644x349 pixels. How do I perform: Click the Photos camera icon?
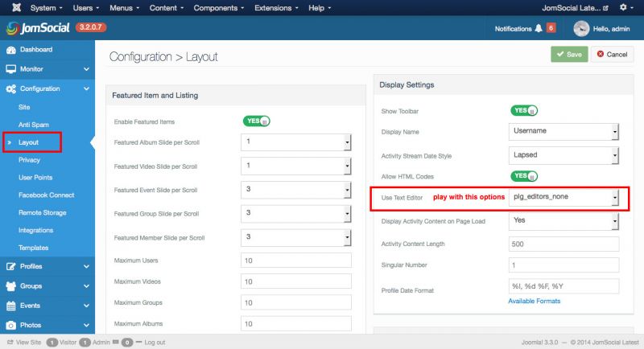pos(11,325)
